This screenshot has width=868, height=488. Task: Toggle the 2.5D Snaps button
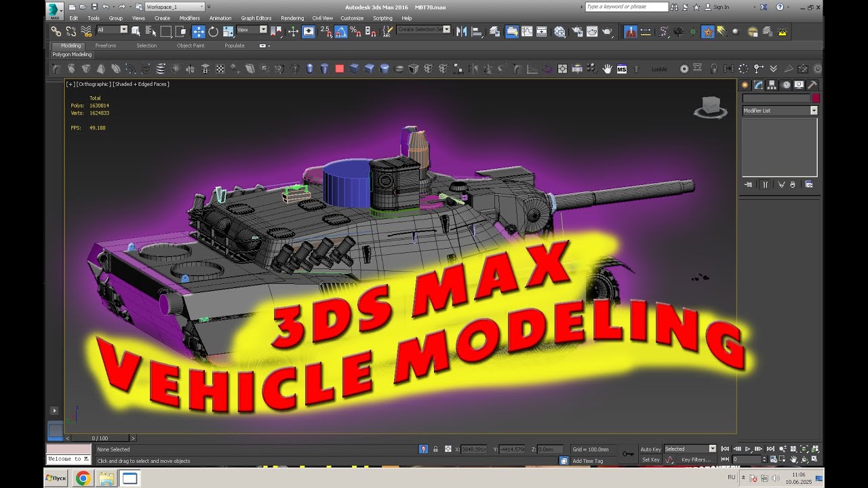pyautogui.click(x=326, y=31)
